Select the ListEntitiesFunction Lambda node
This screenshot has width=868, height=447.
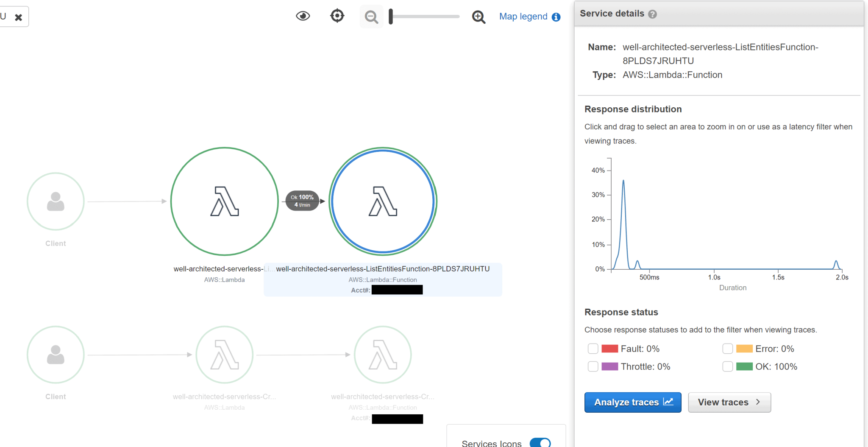(x=382, y=201)
